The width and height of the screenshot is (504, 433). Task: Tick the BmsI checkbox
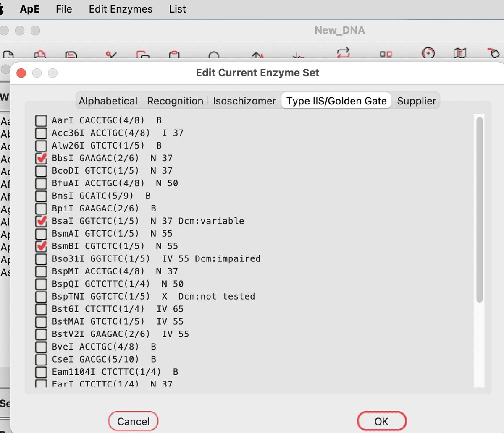click(x=41, y=196)
